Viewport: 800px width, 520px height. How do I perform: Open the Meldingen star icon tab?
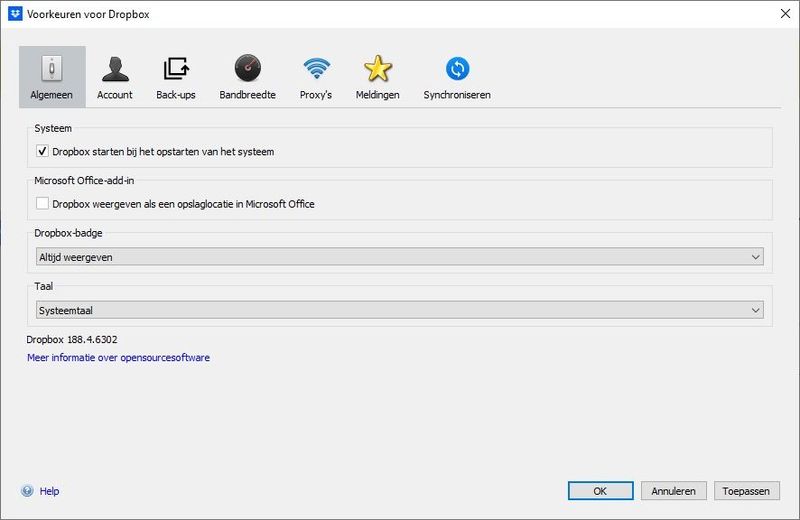click(x=378, y=77)
